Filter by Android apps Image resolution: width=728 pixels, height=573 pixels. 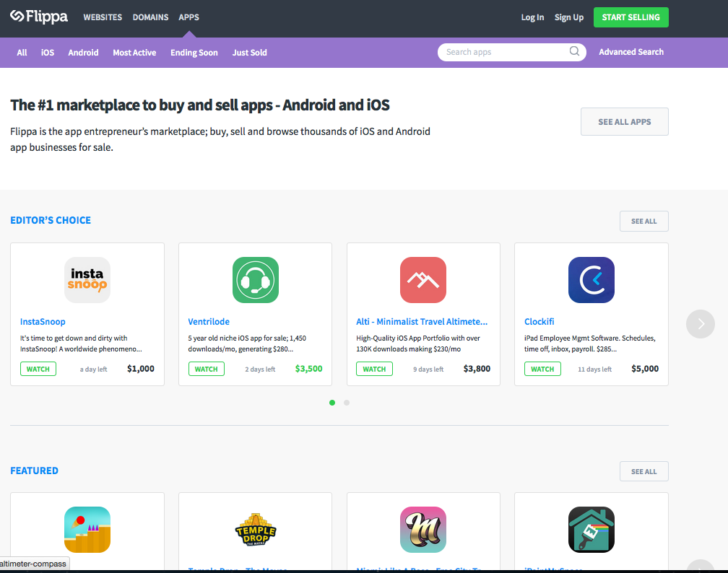coord(83,53)
